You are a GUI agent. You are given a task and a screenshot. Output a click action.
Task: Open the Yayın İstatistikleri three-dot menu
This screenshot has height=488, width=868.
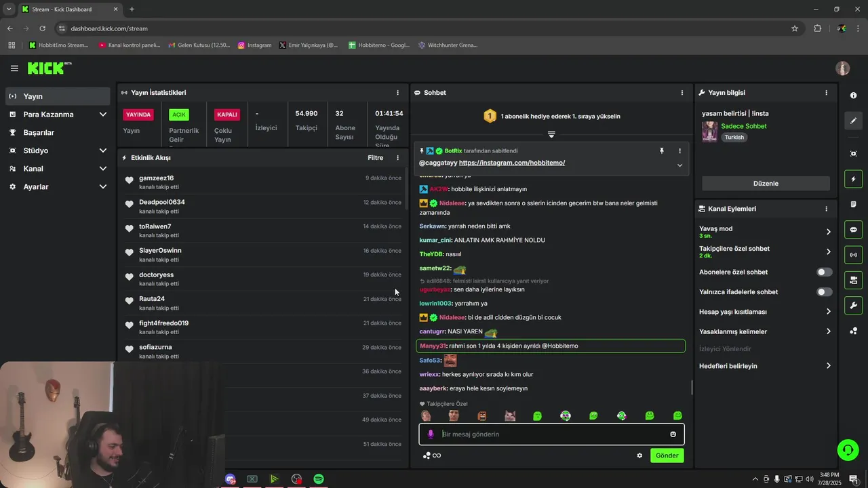[x=397, y=93]
